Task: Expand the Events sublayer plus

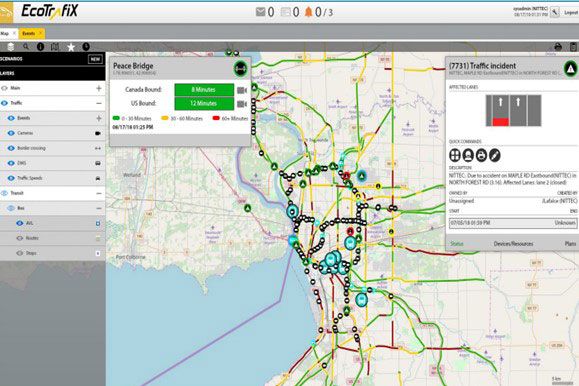Action: click(99, 118)
